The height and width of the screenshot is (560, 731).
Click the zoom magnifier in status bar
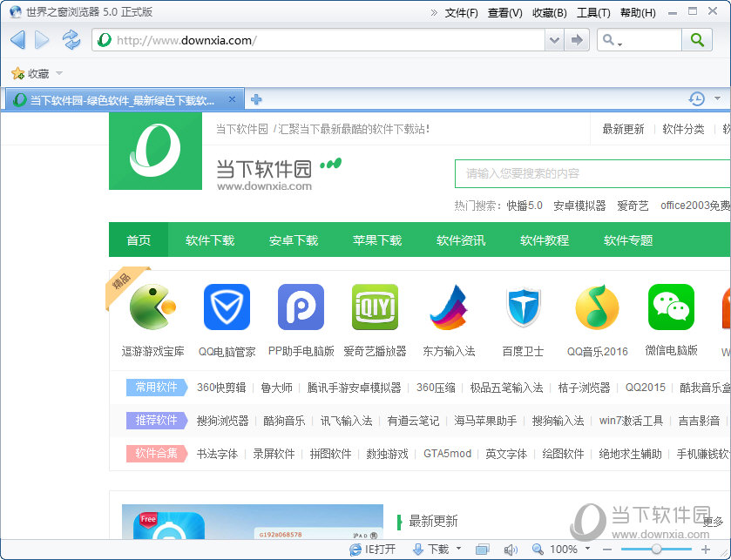538,550
